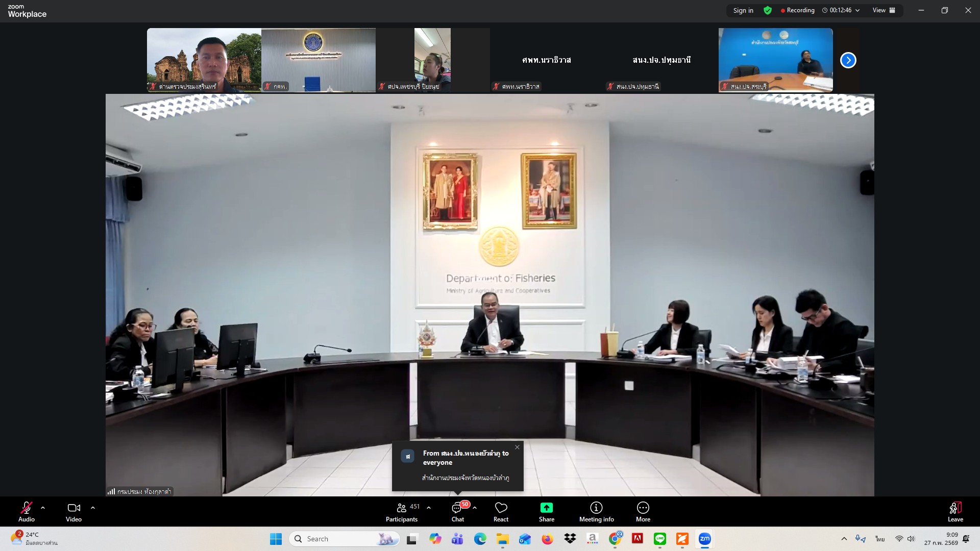Unmute microphone with the Audio button

27,511
